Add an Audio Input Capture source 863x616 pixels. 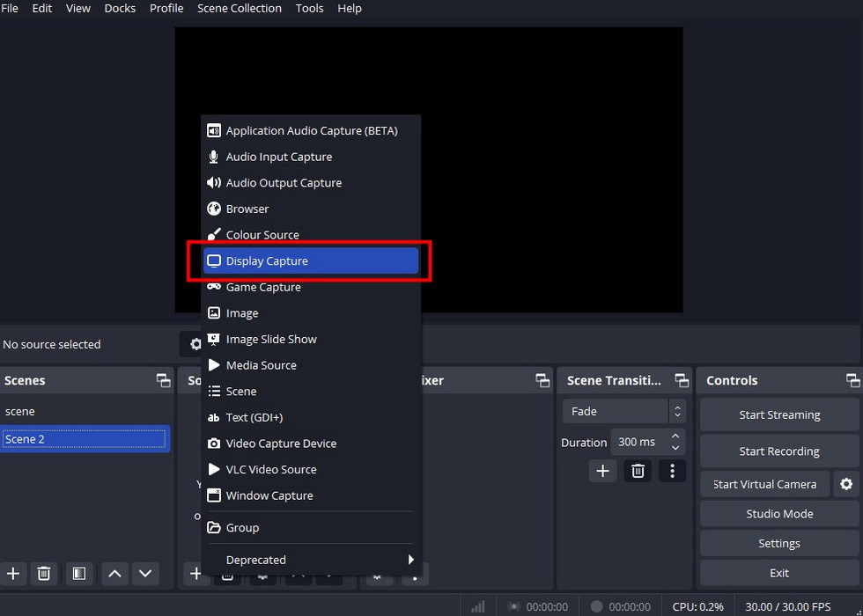pos(279,157)
